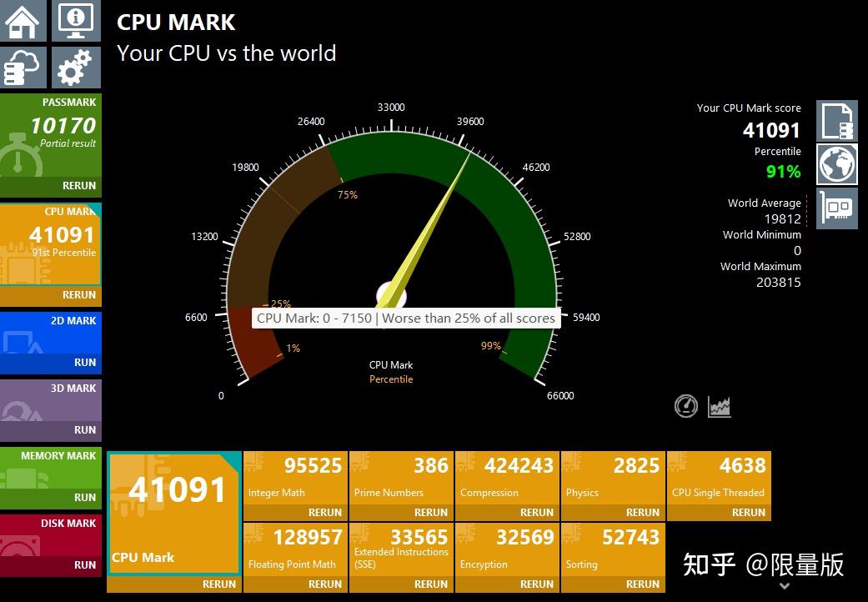Click the World Maximum 203815 value

click(778, 282)
